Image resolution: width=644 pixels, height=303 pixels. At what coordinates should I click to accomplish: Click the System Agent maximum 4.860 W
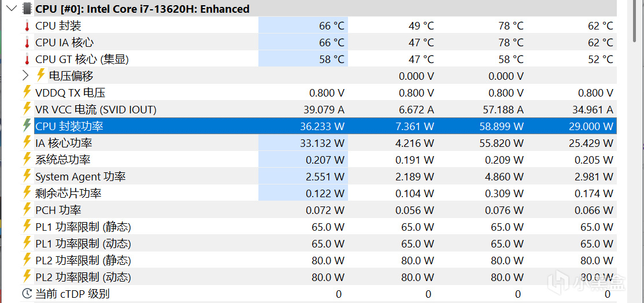click(505, 176)
